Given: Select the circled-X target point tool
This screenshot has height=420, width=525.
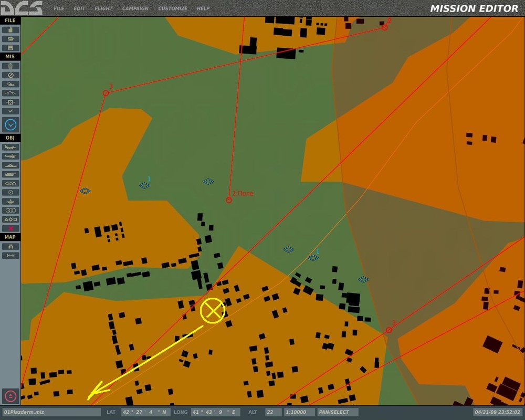Looking at the screenshot, I should (x=10, y=192).
